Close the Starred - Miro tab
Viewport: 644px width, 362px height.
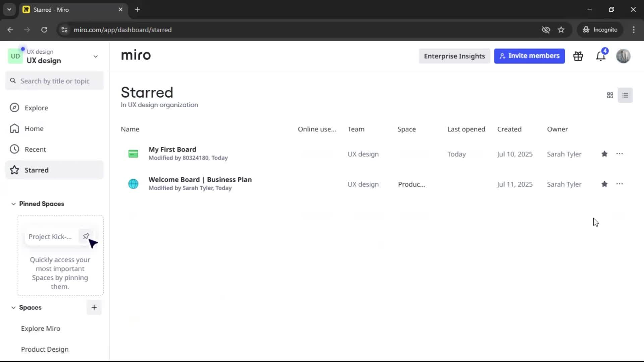(x=120, y=9)
